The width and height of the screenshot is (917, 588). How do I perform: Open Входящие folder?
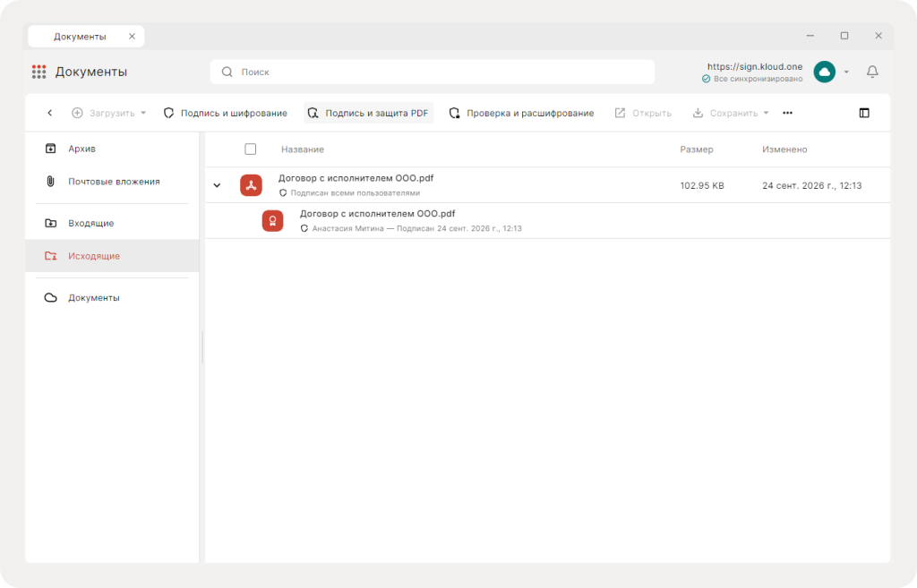click(112, 223)
